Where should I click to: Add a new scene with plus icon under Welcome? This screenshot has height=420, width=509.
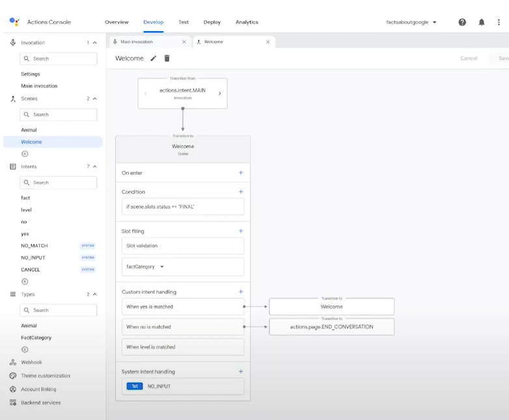click(25, 153)
